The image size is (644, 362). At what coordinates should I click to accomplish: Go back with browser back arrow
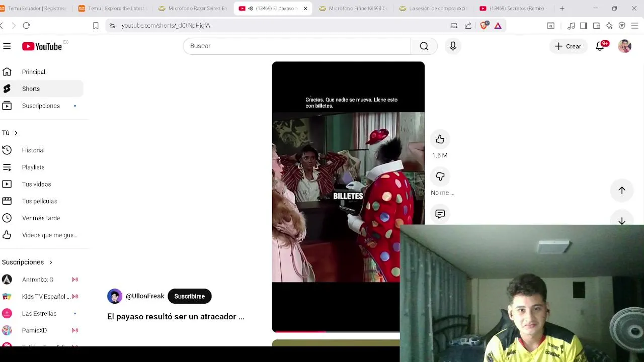2,26
